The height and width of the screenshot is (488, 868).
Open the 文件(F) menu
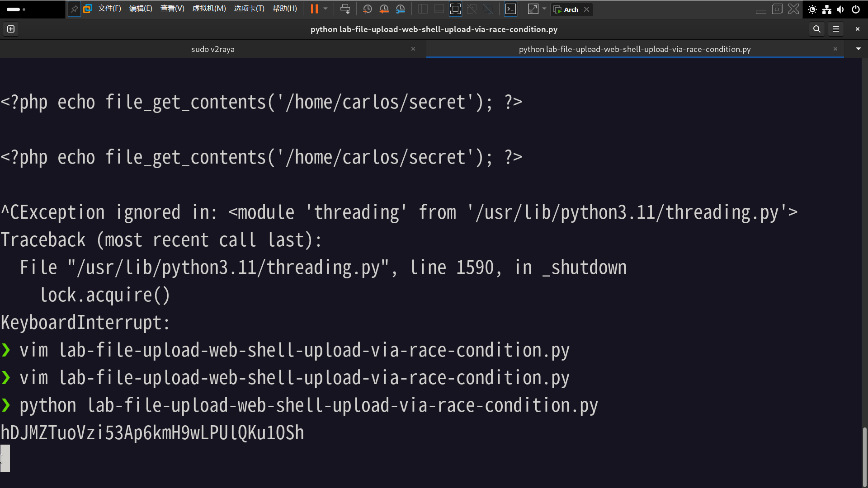[x=109, y=9]
